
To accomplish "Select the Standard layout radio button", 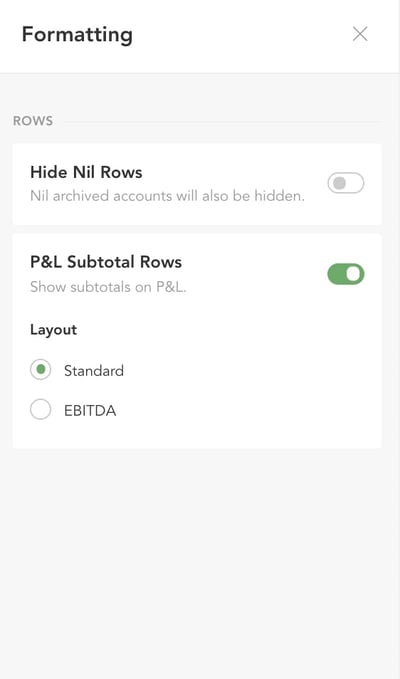I will tap(41, 370).
